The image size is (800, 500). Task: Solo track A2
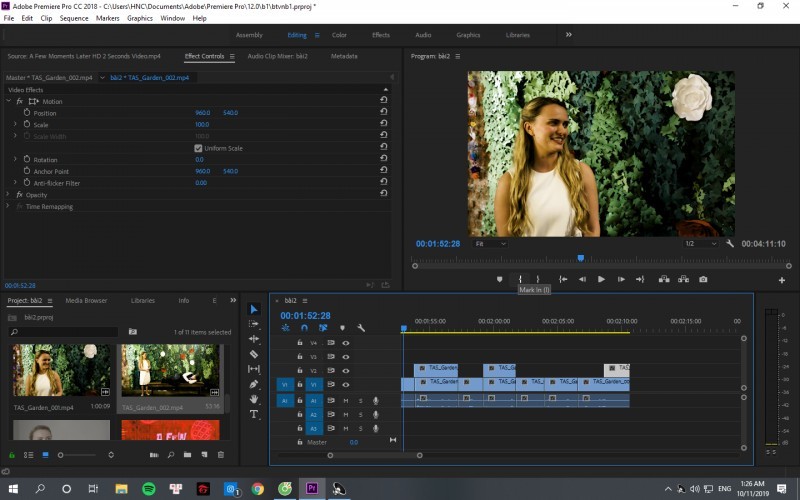[360, 415]
